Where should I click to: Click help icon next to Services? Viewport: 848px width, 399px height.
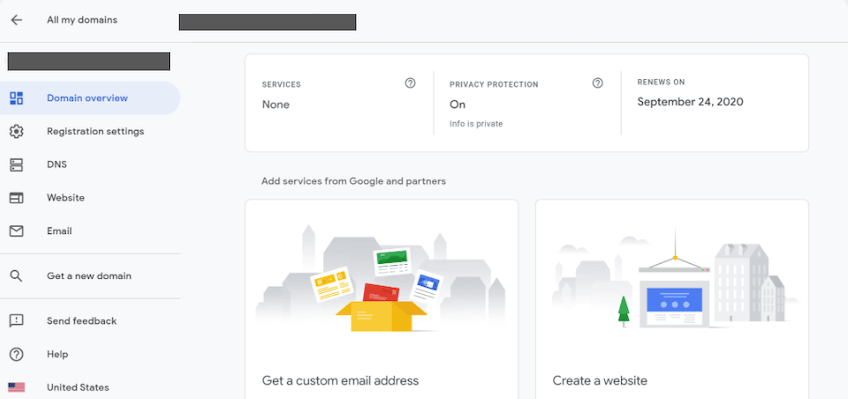[410, 83]
